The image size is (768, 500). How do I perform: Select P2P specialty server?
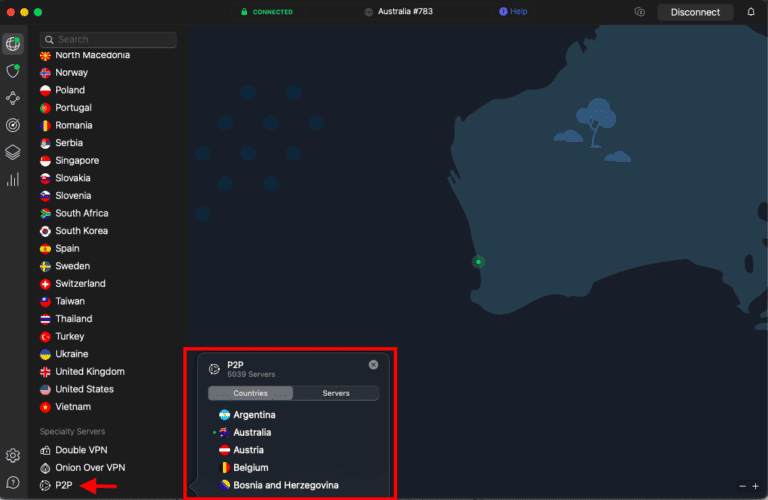pyautogui.click(x=64, y=485)
